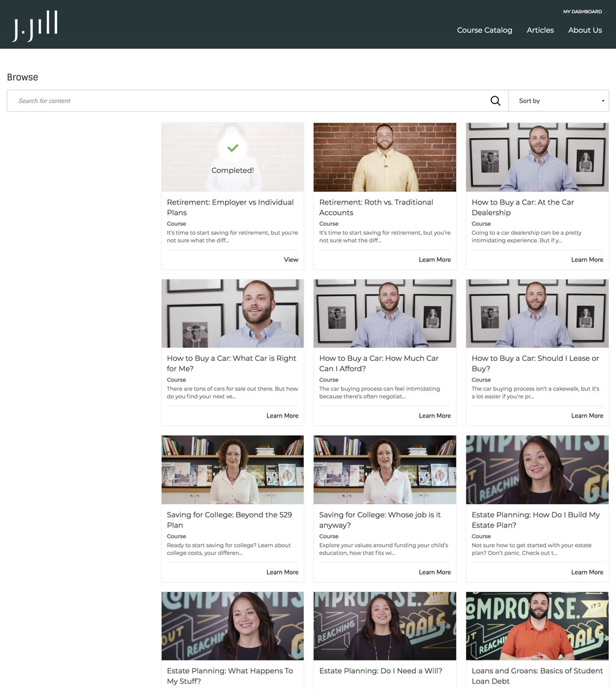Learn More about Saving for College: Beyond the 529 Plan

pyautogui.click(x=282, y=572)
